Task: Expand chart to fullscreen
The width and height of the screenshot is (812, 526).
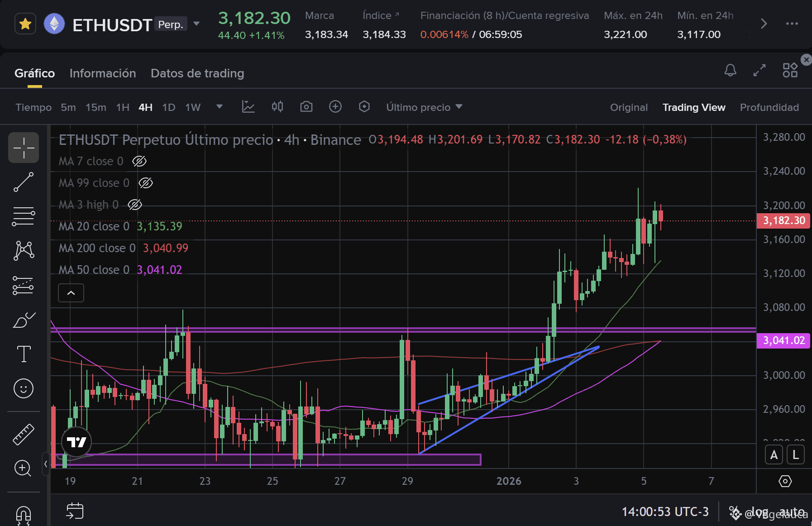Action: coord(759,70)
